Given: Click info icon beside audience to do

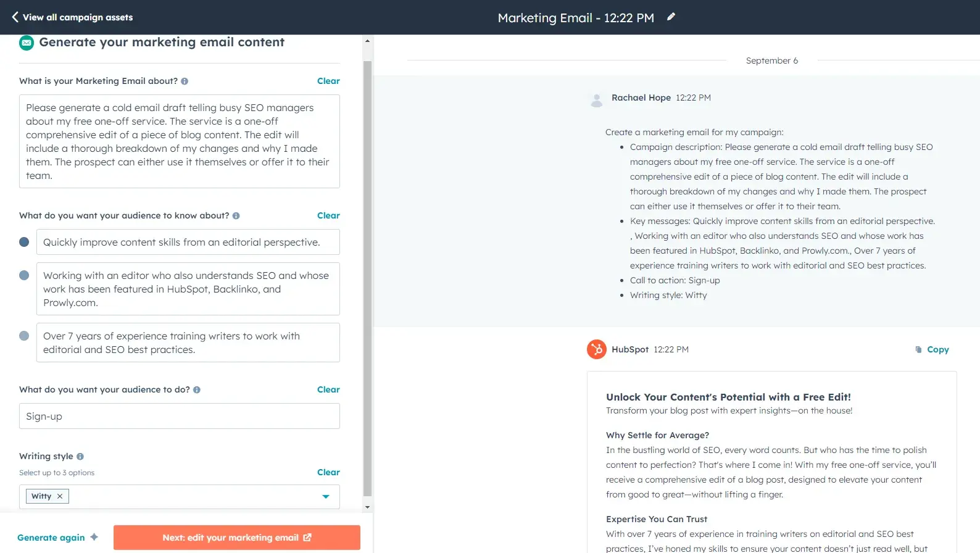Looking at the screenshot, I should click(197, 390).
